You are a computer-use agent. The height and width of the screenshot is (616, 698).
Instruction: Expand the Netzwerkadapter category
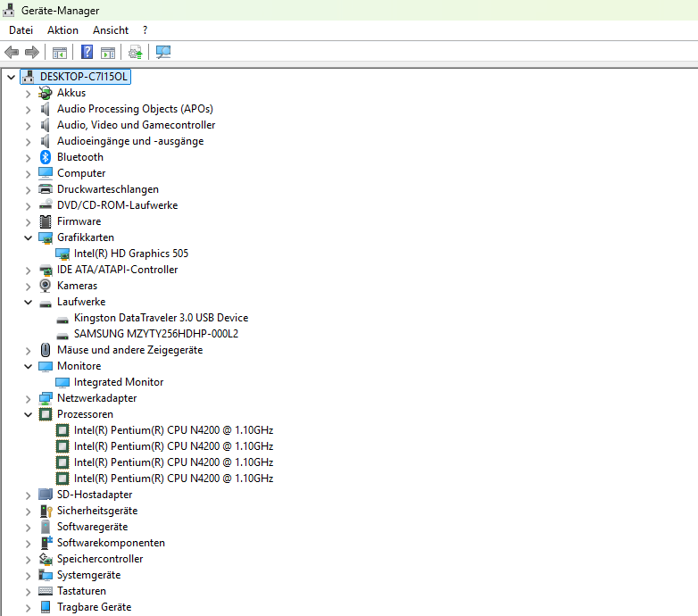point(28,399)
